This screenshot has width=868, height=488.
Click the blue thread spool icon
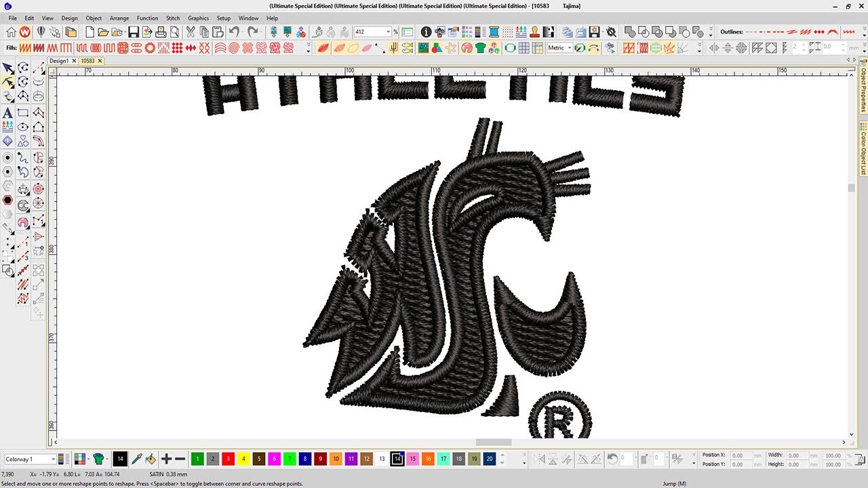pyautogui.click(x=494, y=32)
